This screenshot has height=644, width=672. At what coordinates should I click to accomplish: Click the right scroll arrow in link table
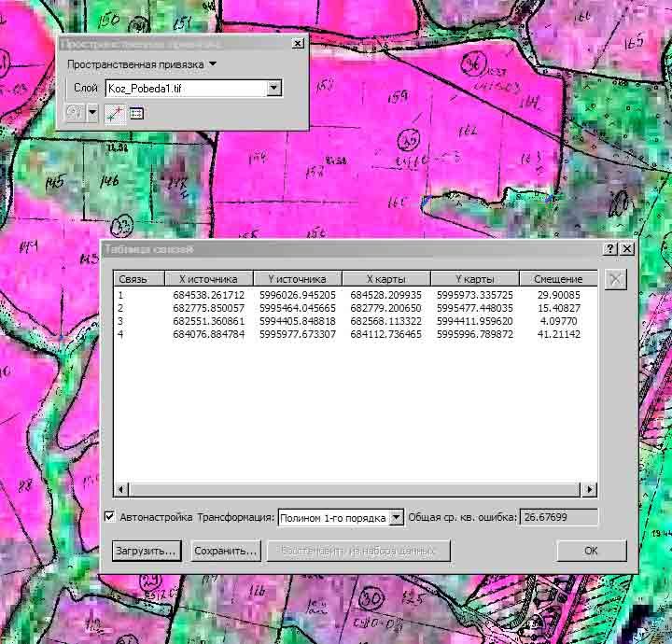[589, 489]
